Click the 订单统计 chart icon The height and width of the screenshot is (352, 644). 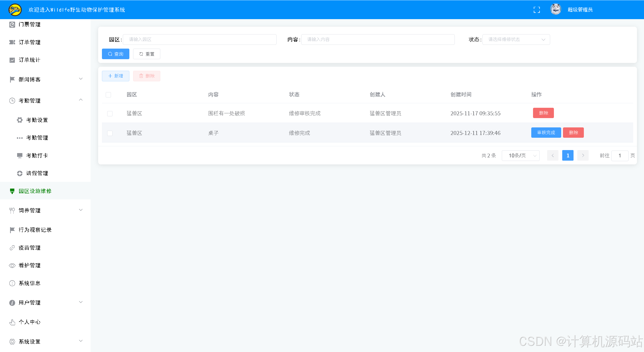(x=12, y=60)
